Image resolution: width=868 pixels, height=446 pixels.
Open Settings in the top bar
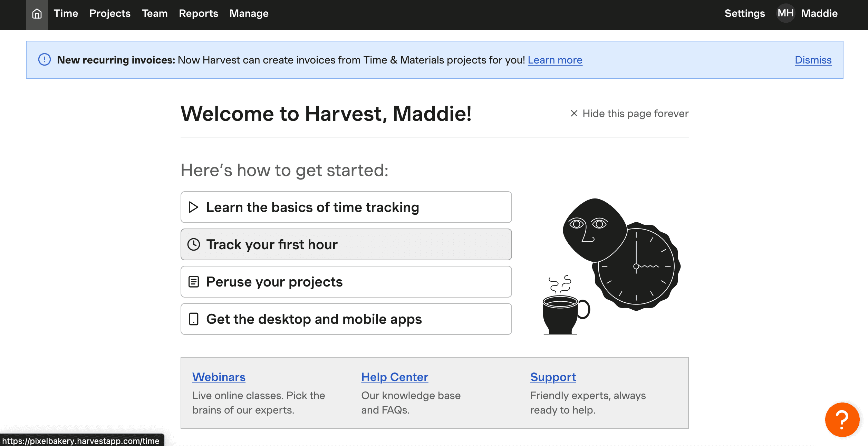[745, 13]
